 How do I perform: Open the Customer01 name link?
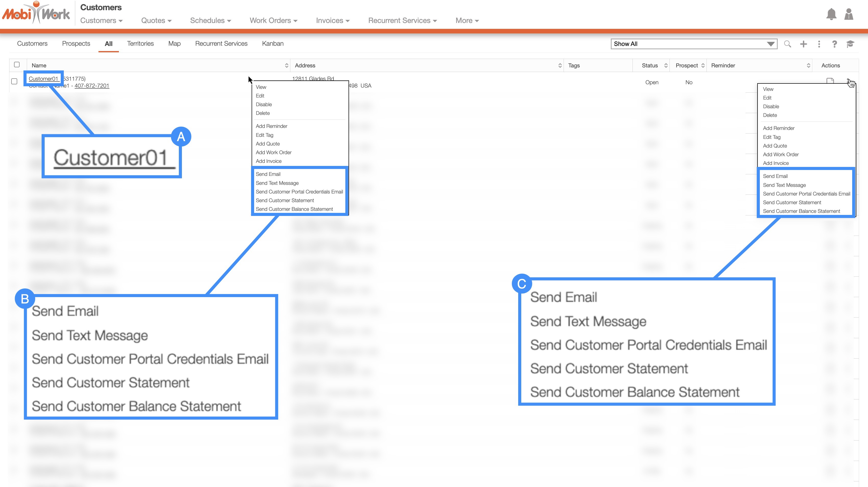pyautogui.click(x=43, y=79)
